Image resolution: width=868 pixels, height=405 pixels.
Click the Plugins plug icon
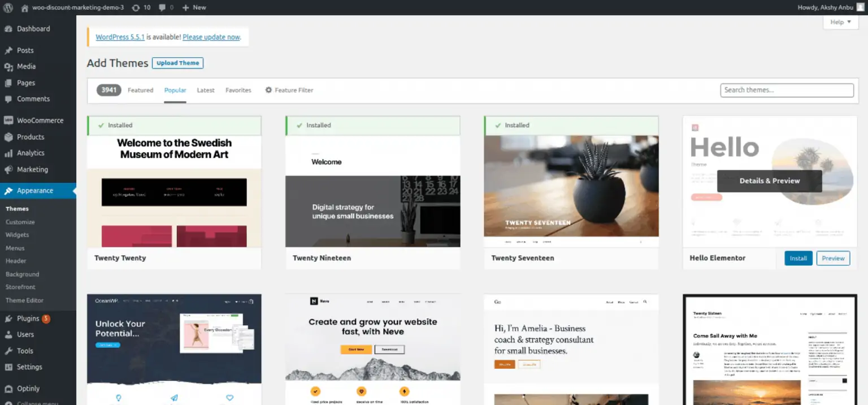(8, 319)
